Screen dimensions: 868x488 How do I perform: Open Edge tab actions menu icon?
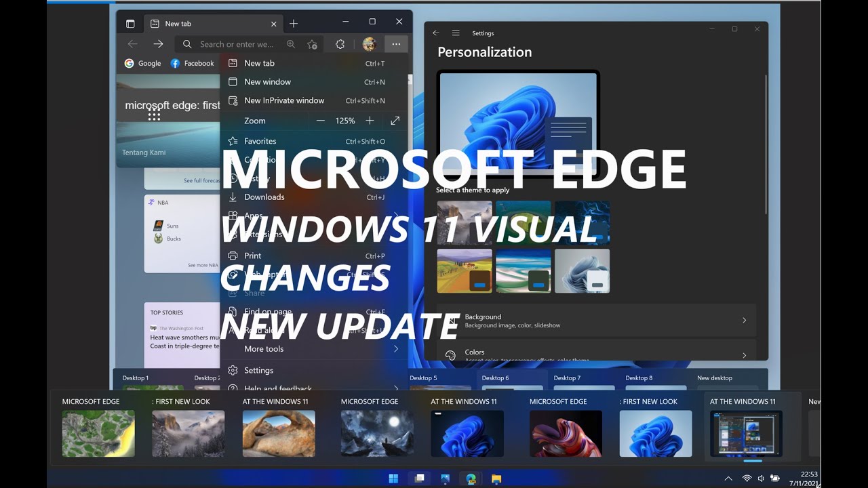(x=130, y=23)
